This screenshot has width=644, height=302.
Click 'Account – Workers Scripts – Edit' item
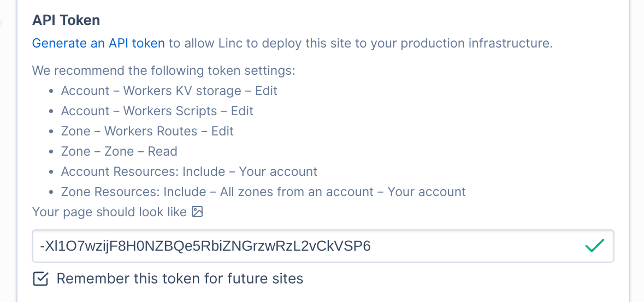point(157,111)
